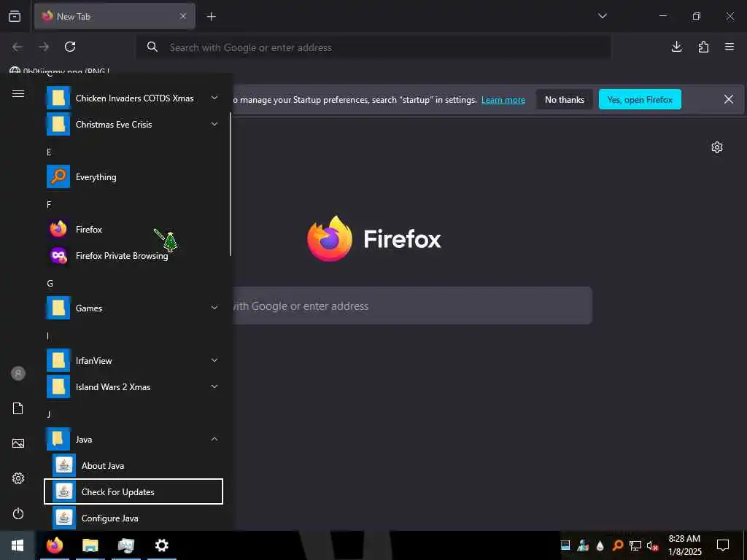Expand the Games folder chevron
The height and width of the screenshot is (560, 747).
[x=214, y=308]
